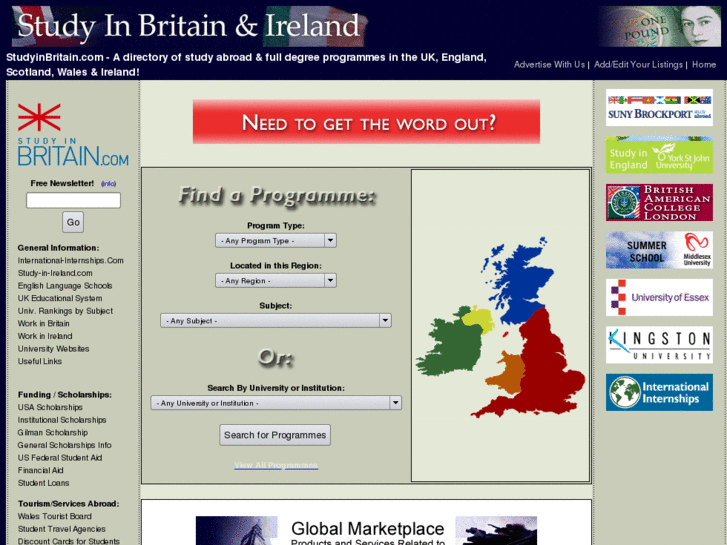Screen dimensions: 727x545
Task: Select Northern Ireland (yellow) on the map
Action: pyautogui.click(x=478, y=319)
